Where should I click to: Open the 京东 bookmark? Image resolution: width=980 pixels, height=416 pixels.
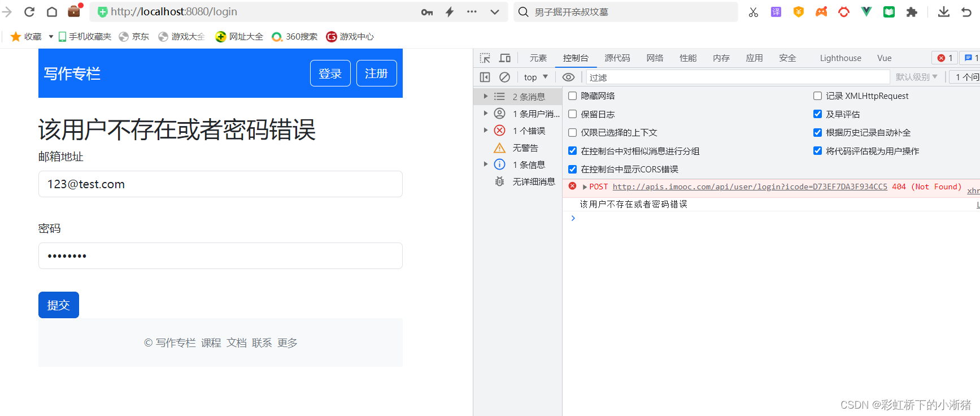134,37
